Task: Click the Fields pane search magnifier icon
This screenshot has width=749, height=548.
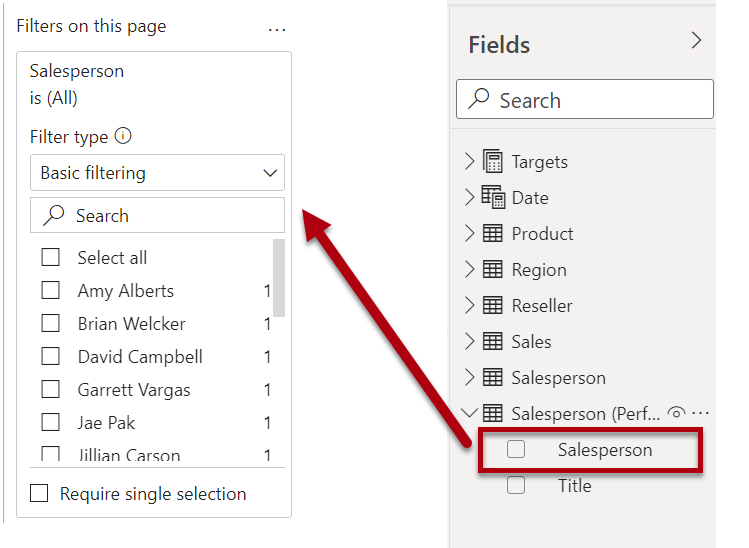Action: [x=479, y=99]
